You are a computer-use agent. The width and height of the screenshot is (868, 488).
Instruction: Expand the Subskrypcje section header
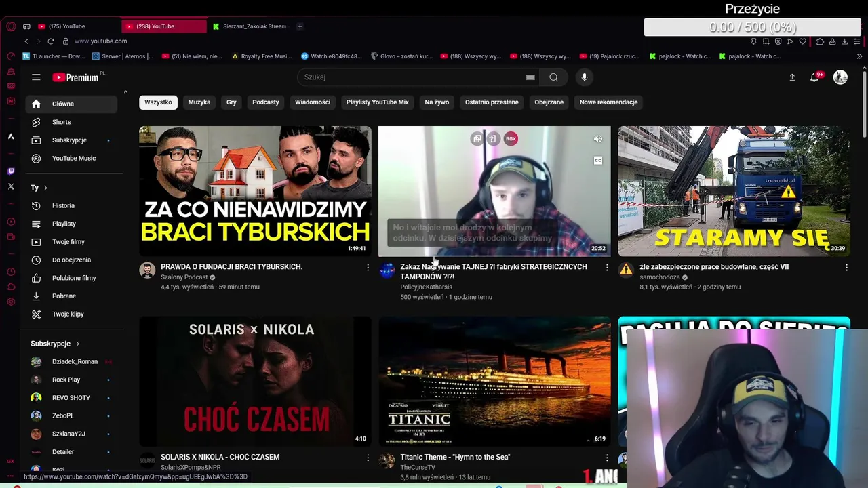[x=55, y=344]
